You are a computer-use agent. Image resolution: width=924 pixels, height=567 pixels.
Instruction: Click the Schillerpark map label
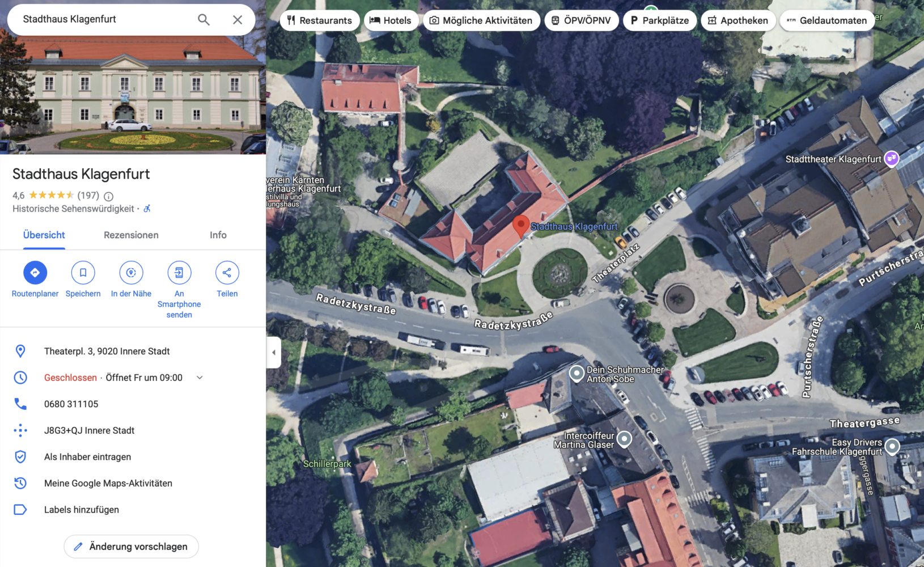pos(327,464)
